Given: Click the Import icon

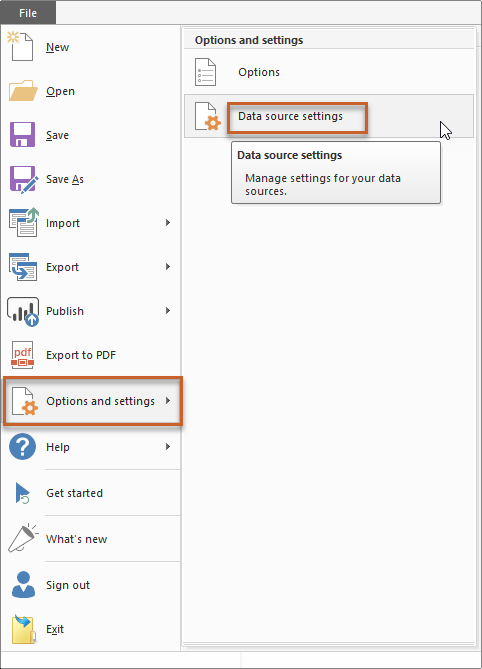Looking at the screenshot, I should pyautogui.click(x=24, y=222).
